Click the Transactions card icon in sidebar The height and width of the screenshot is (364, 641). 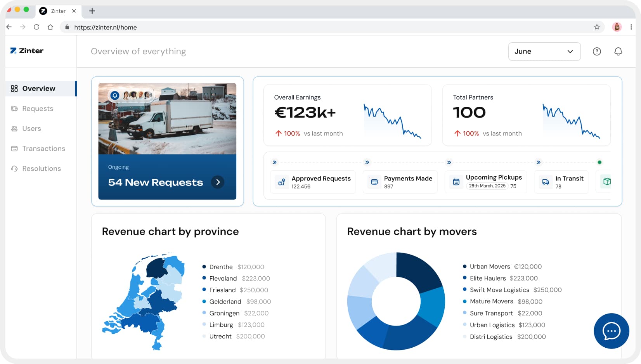(14, 149)
